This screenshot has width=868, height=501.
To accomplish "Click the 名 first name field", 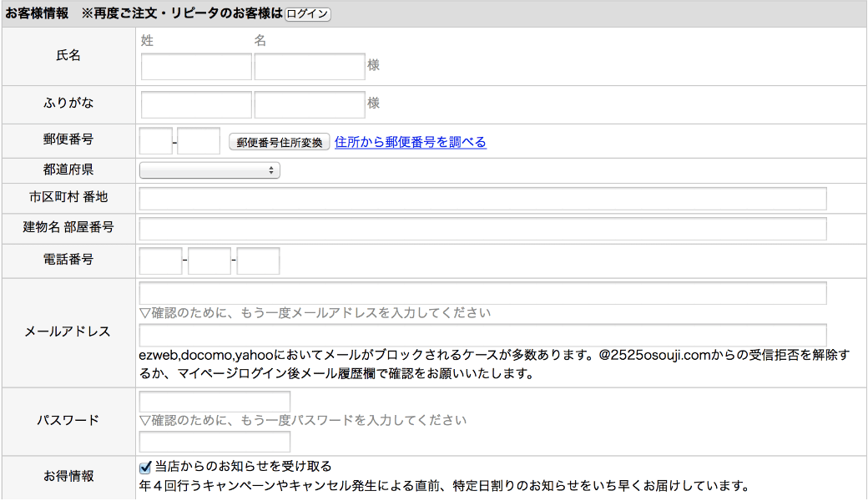I will (x=309, y=66).
